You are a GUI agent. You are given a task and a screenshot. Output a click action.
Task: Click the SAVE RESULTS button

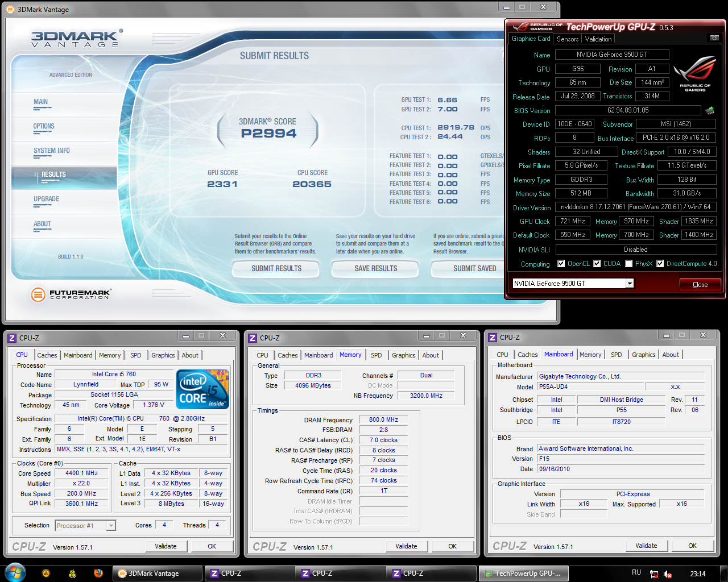376,269
